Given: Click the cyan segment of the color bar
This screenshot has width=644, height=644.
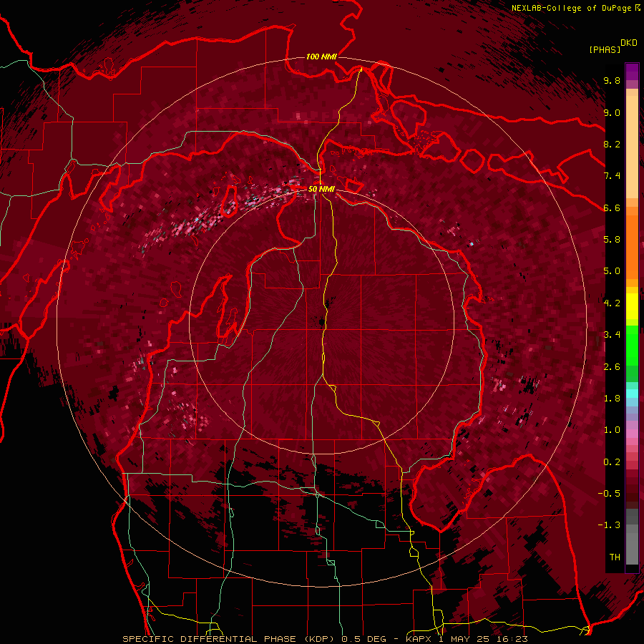Looking at the screenshot, I should [632, 394].
